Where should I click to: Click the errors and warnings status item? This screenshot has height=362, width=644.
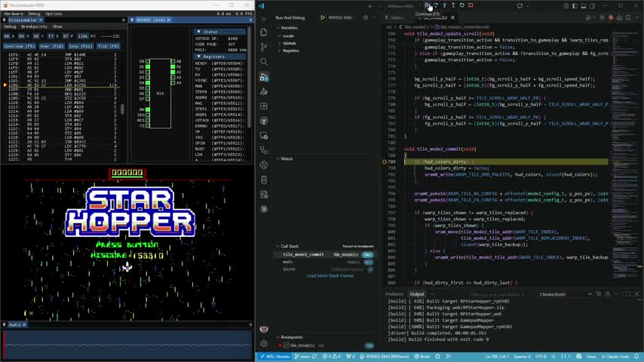point(332,357)
